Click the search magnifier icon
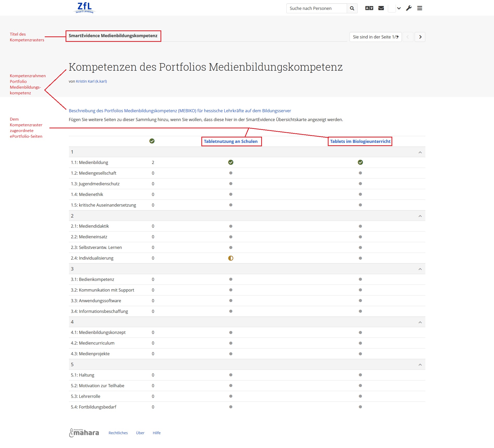Screen dimensions: 494x448 [352, 8]
